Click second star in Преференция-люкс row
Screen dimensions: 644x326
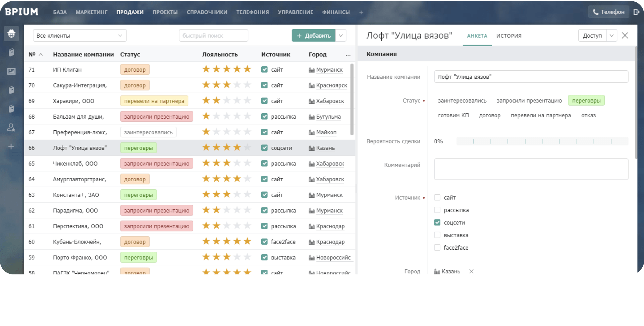pyautogui.click(x=216, y=132)
